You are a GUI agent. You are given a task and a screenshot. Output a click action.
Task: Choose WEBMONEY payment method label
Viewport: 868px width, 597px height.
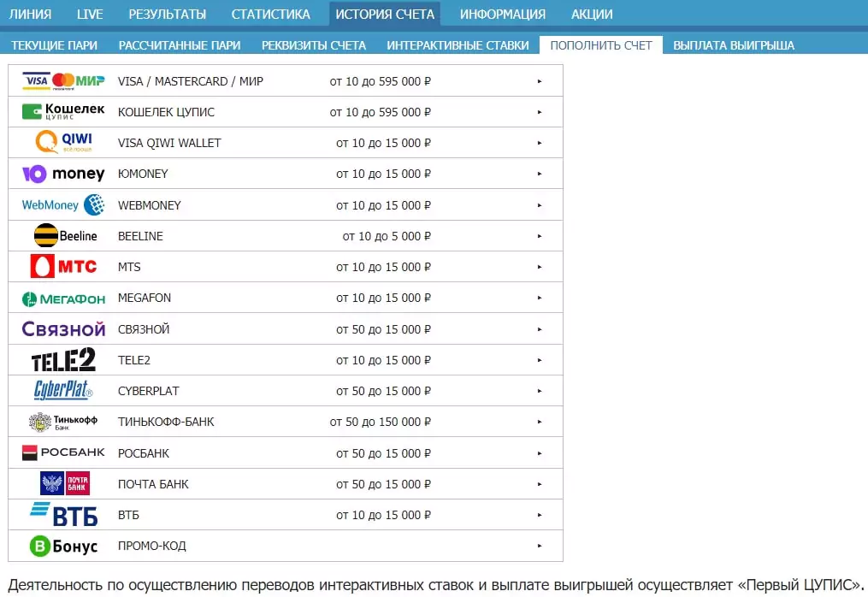click(x=150, y=205)
